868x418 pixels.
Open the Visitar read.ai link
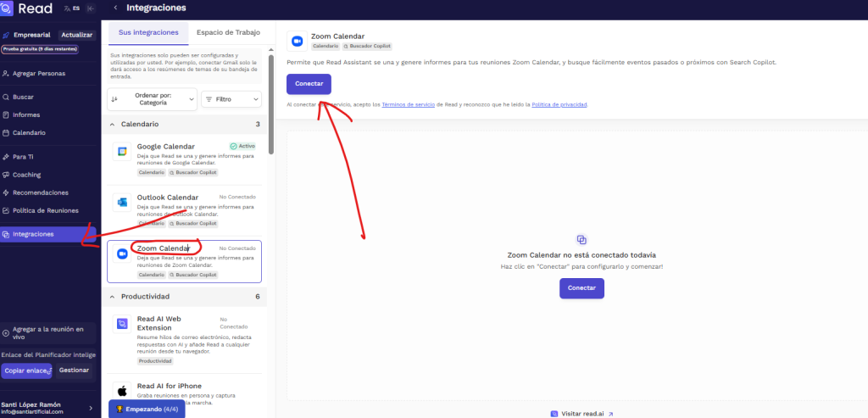pos(581,414)
